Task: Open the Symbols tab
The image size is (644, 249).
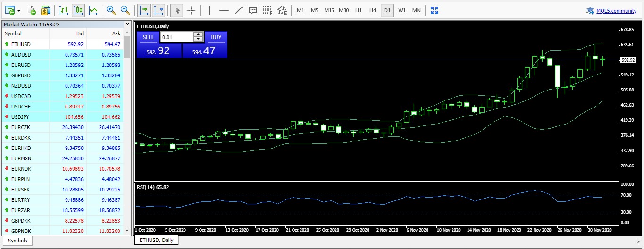Action: pos(17,241)
